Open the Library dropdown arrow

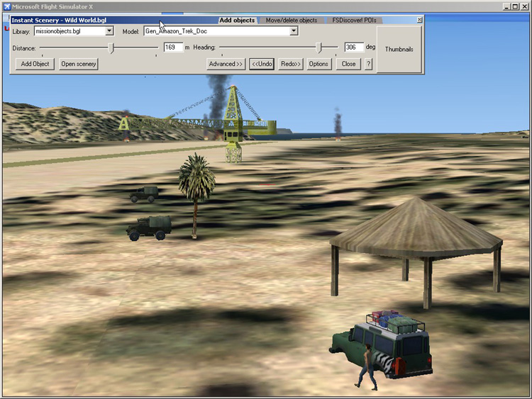109,31
